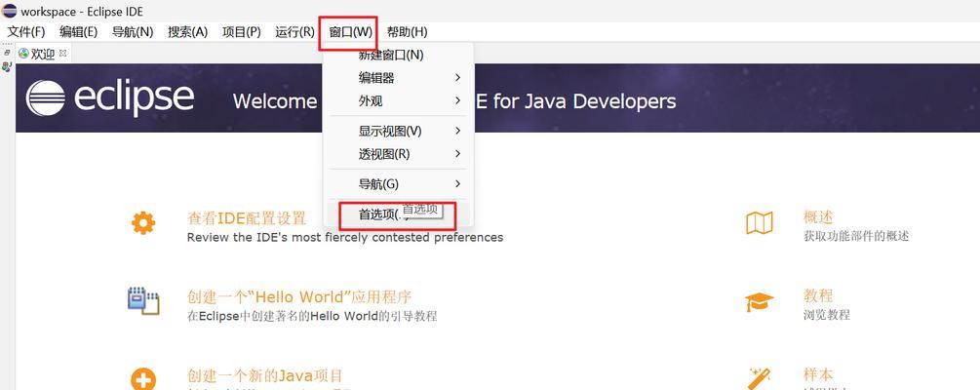Click the Hello World calendar icon
The image size is (980, 390).
pyautogui.click(x=143, y=300)
